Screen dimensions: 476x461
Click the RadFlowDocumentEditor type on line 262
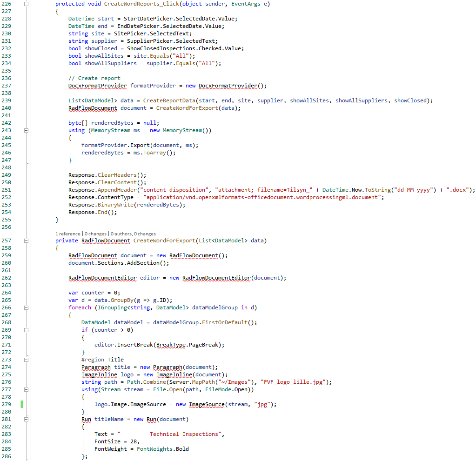(x=102, y=278)
